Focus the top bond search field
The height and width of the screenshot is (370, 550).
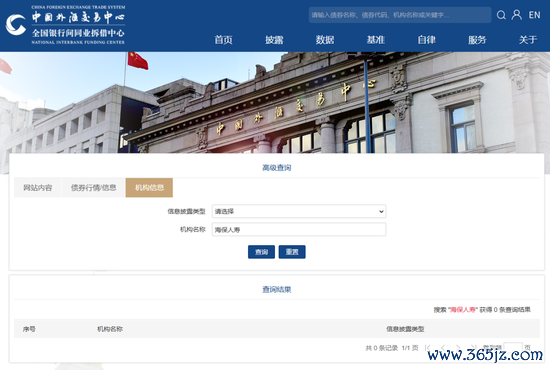[400, 15]
